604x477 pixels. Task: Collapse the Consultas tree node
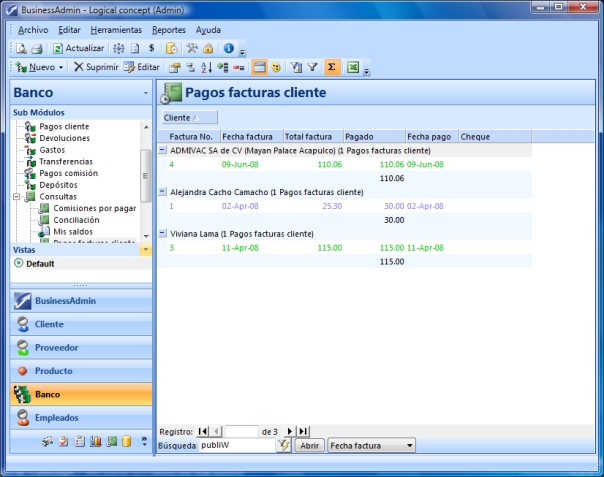pyautogui.click(x=16, y=197)
